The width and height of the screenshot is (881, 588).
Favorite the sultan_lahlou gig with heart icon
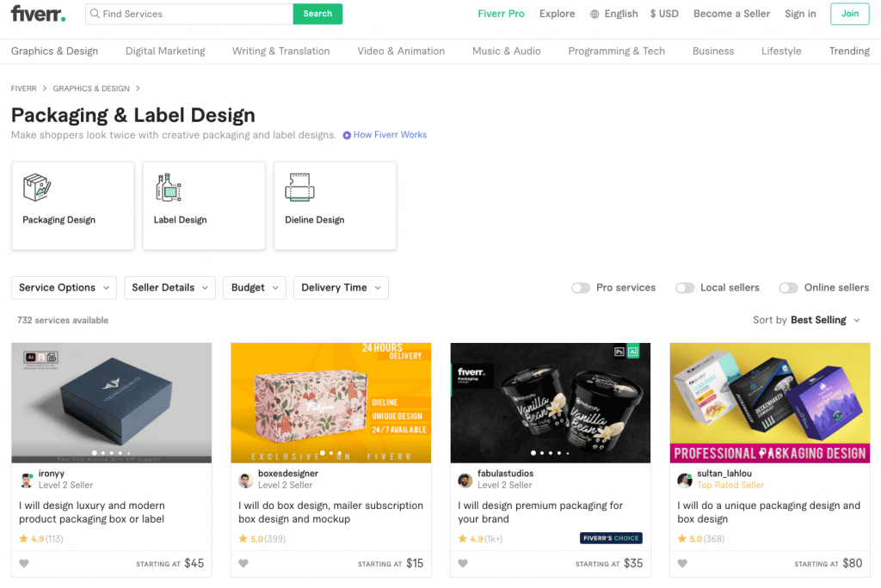pyautogui.click(x=682, y=563)
